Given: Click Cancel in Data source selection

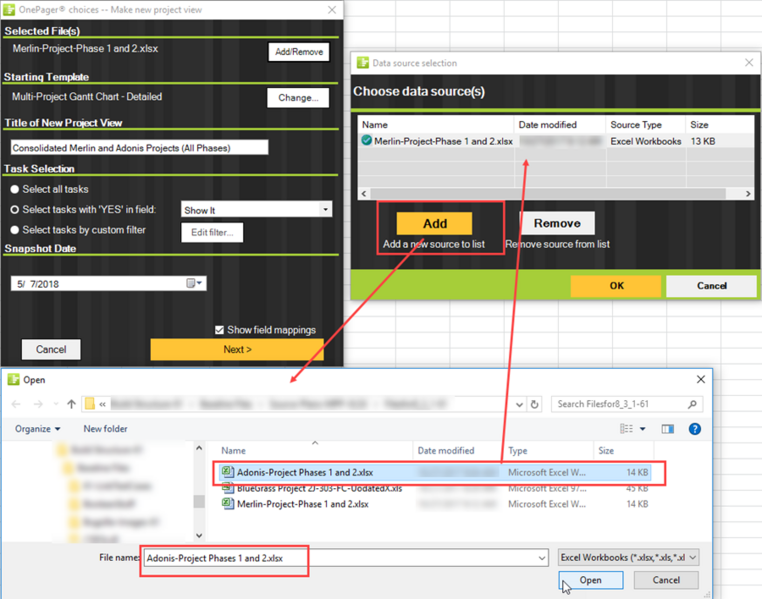Looking at the screenshot, I should tap(711, 286).
